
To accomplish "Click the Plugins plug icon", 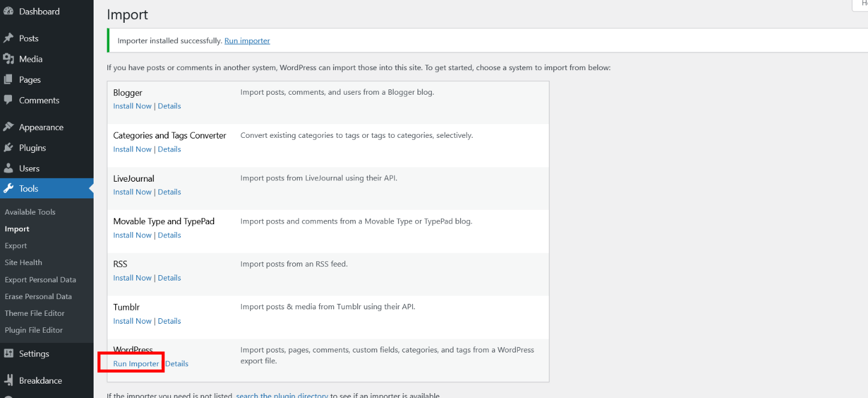I will pyautogui.click(x=8, y=147).
